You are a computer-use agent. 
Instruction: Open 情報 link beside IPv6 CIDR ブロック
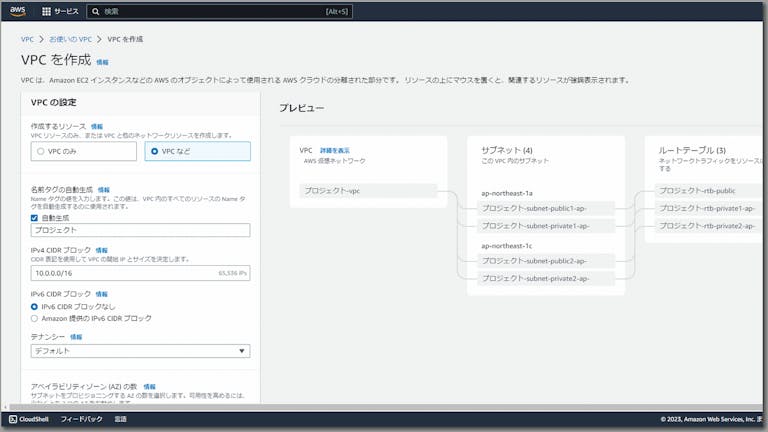pos(101,294)
